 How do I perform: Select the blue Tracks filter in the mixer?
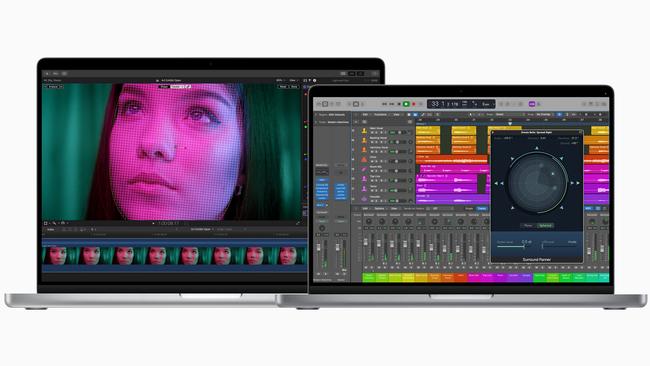pyautogui.click(x=482, y=208)
